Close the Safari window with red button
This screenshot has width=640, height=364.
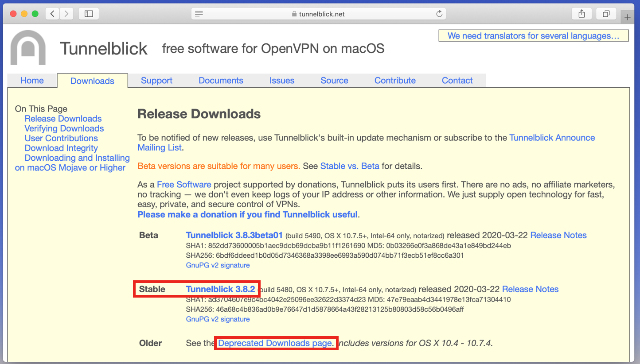click(13, 14)
